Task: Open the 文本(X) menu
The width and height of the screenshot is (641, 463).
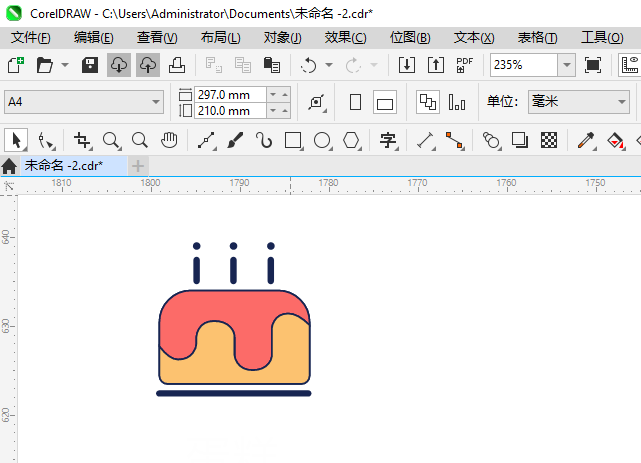Action: tap(474, 38)
